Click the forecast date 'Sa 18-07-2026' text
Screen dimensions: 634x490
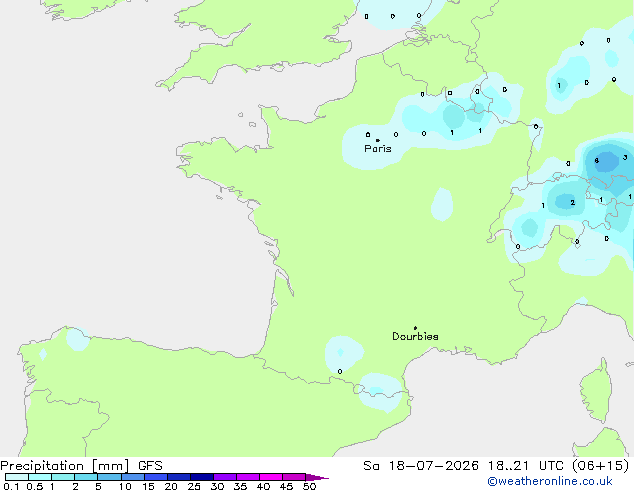pos(421,466)
